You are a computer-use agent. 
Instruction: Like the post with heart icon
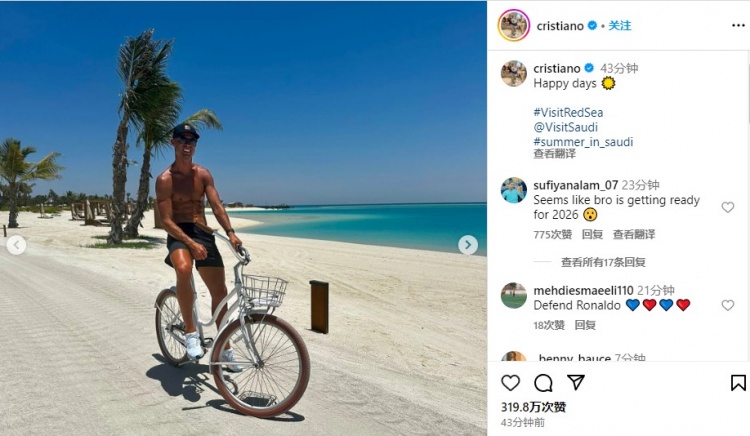coord(511,383)
